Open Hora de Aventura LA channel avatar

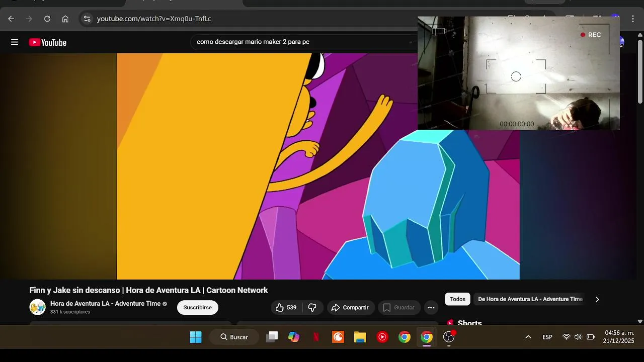click(38, 307)
